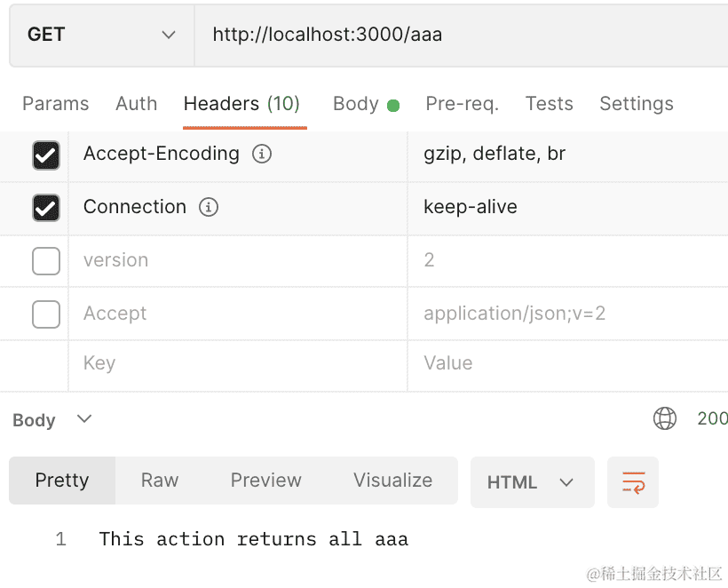Click the globe network icon
The image size is (728, 588).
click(x=665, y=418)
